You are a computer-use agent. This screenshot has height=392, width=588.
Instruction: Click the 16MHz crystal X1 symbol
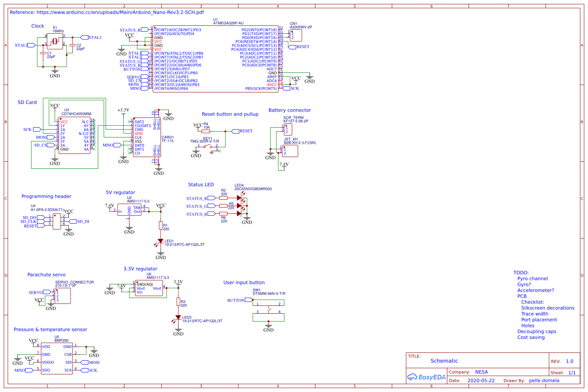click(55, 41)
